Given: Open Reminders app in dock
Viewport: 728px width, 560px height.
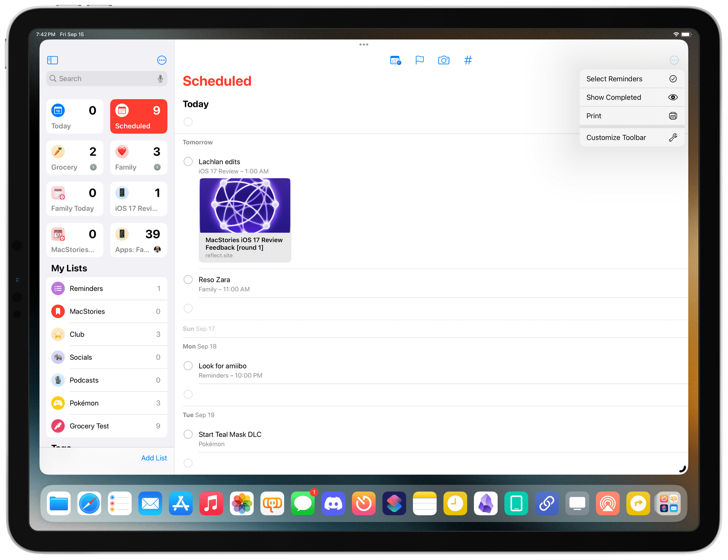Looking at the screenshot, I should coord(120,503).
